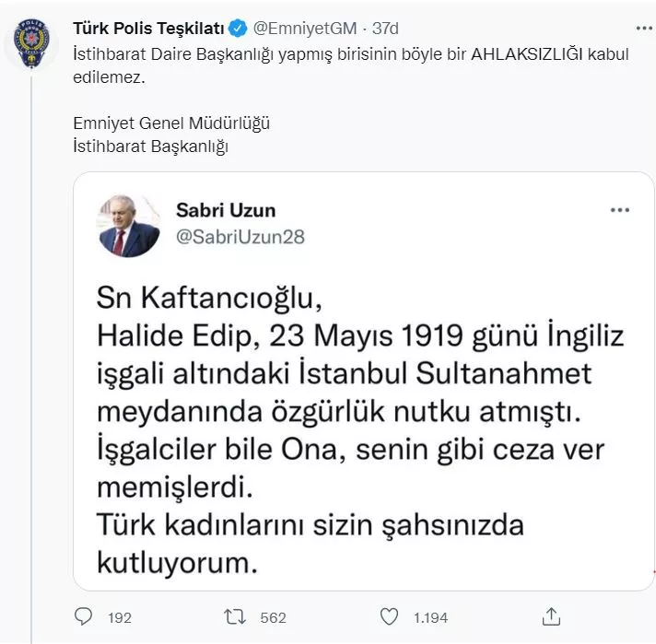
Task: Click the 192 replies count
Action: pyautogui.click(x=120, y=617)
